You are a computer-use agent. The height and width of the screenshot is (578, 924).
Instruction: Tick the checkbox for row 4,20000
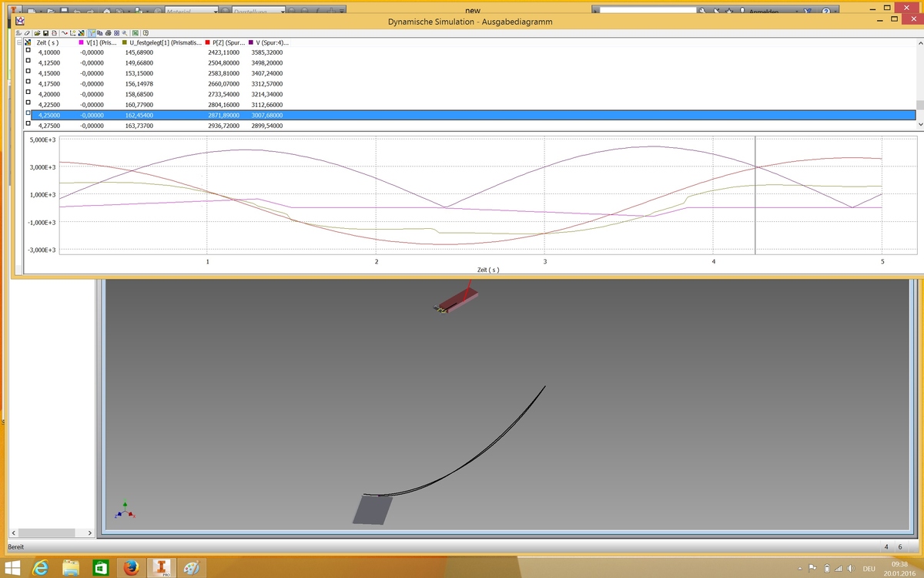[x=28, y=92]
